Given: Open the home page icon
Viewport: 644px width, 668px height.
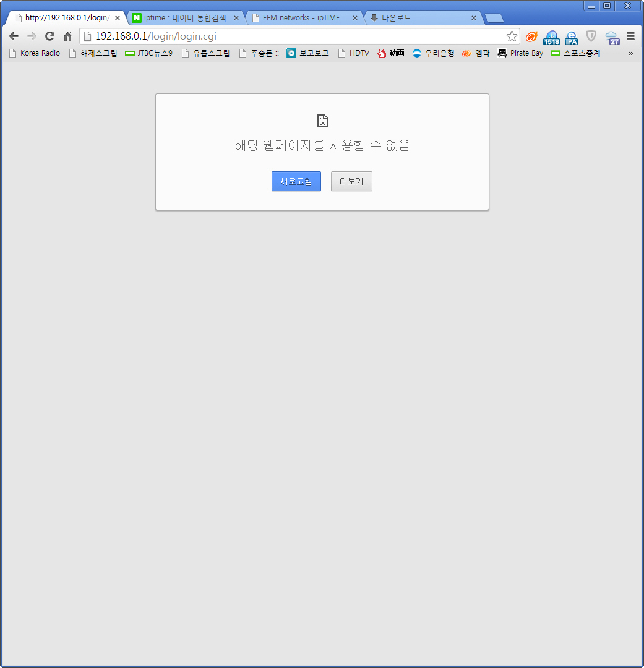Looking at the screenshot, I should pos(68,36).
